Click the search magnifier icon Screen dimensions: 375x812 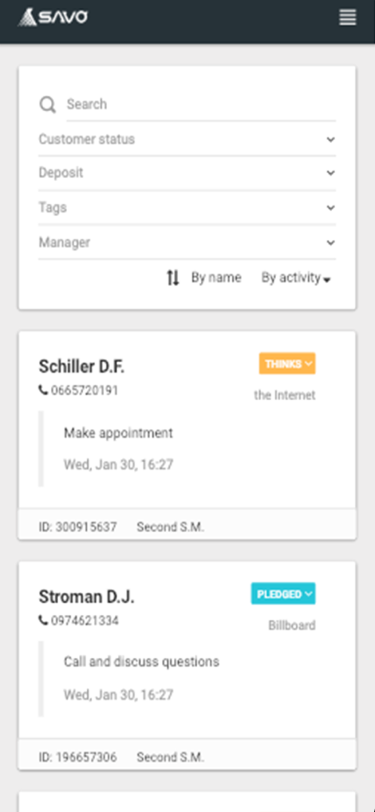coord(48,105)
